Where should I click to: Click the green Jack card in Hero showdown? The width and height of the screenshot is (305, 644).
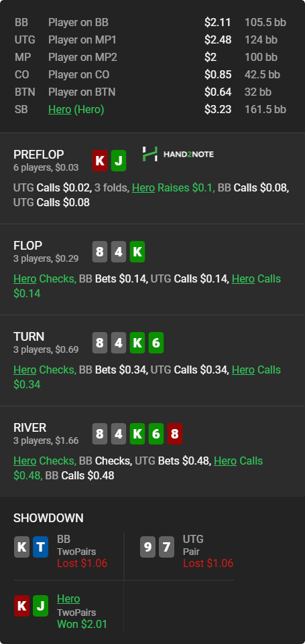point(41,606)
